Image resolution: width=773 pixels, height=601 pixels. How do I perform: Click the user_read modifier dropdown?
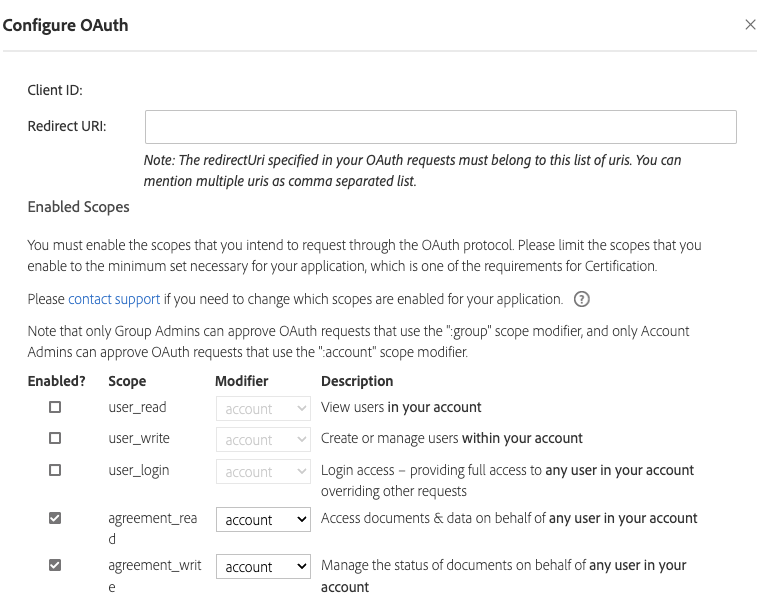pos(263,409)
